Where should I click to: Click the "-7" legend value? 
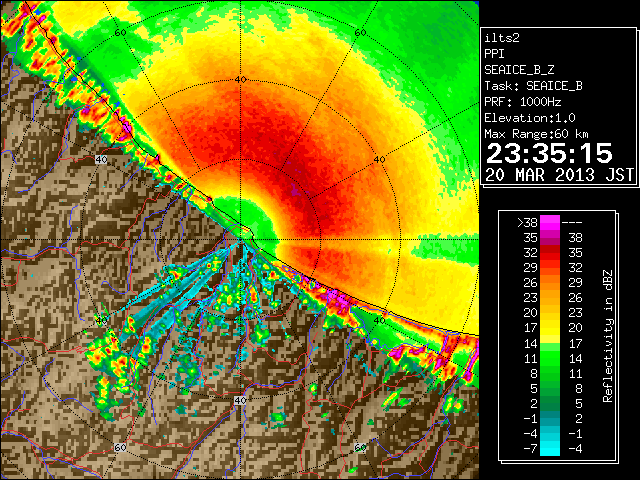(x=530, y=449)
